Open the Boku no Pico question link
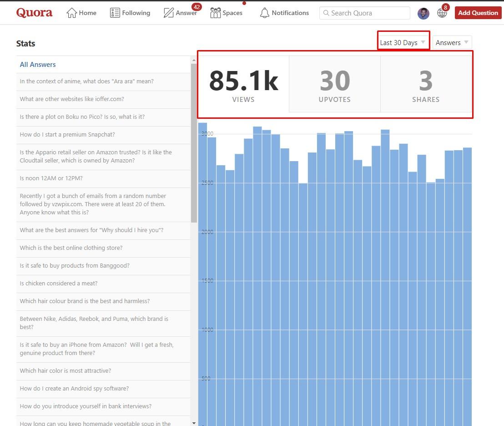 [x=83, y=117]
